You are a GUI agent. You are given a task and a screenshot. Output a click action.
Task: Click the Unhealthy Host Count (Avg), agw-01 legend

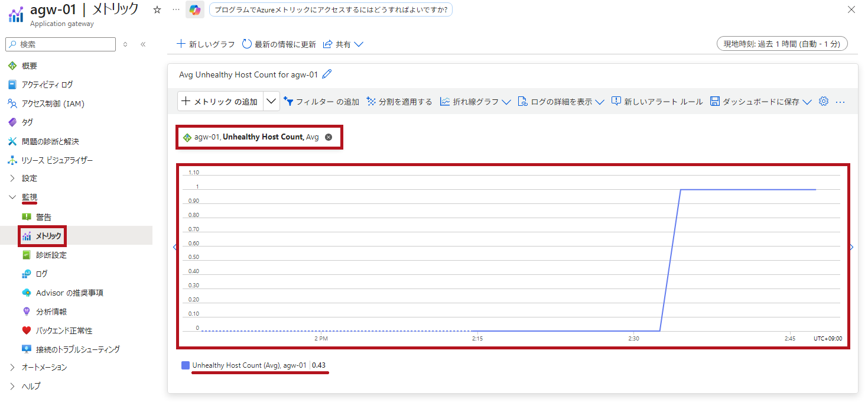(249, 365)
